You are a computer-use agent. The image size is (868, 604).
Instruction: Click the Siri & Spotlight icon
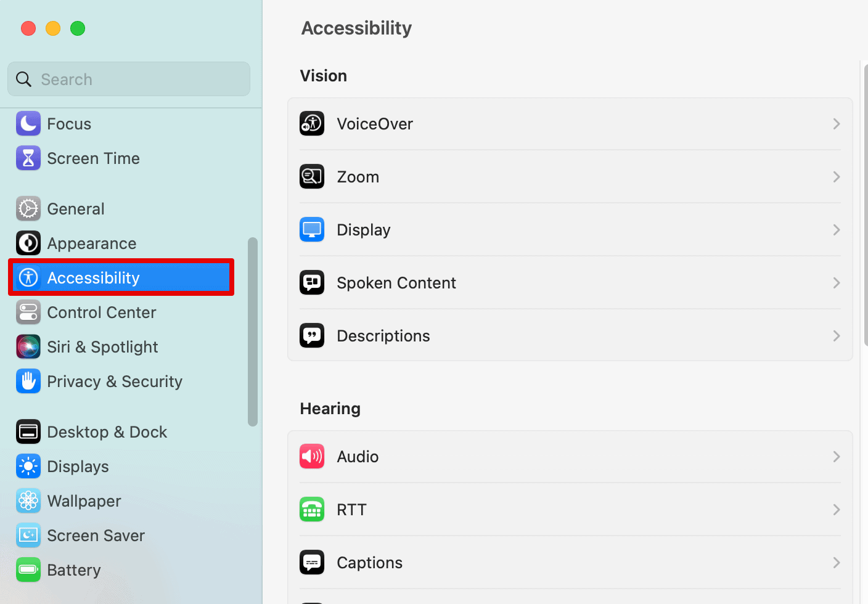(x=28, y=347)
